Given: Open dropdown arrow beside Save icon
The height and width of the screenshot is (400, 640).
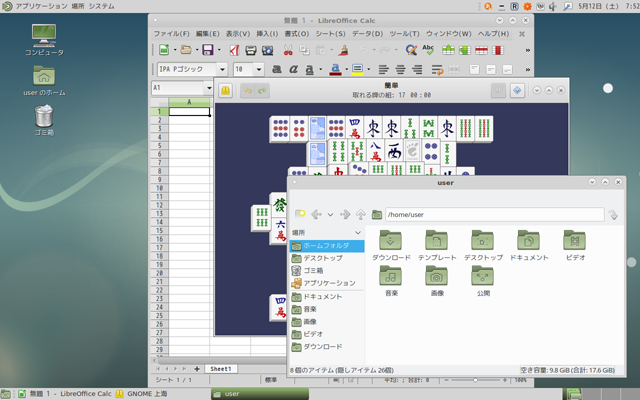Looking at the screenshot, I should [219, 50].
